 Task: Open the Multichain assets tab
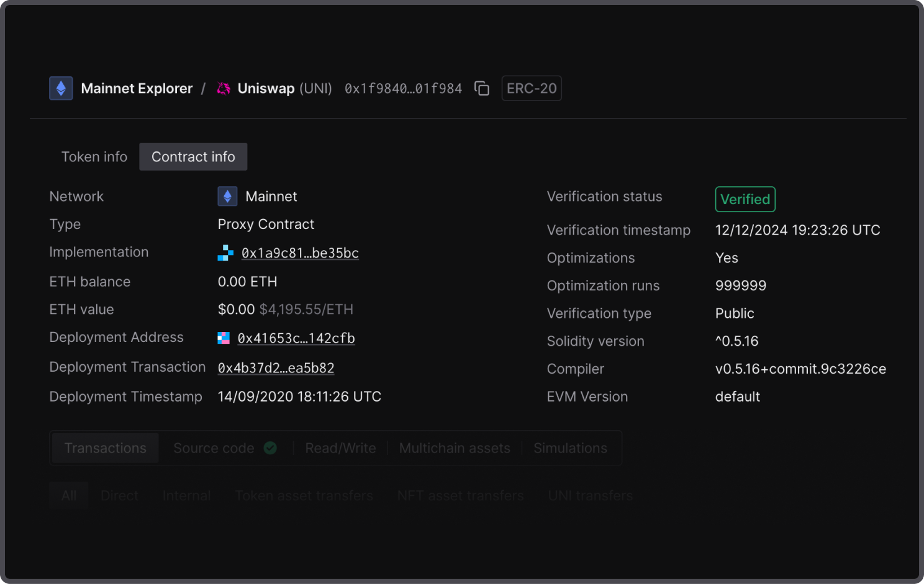coord(455,448)
